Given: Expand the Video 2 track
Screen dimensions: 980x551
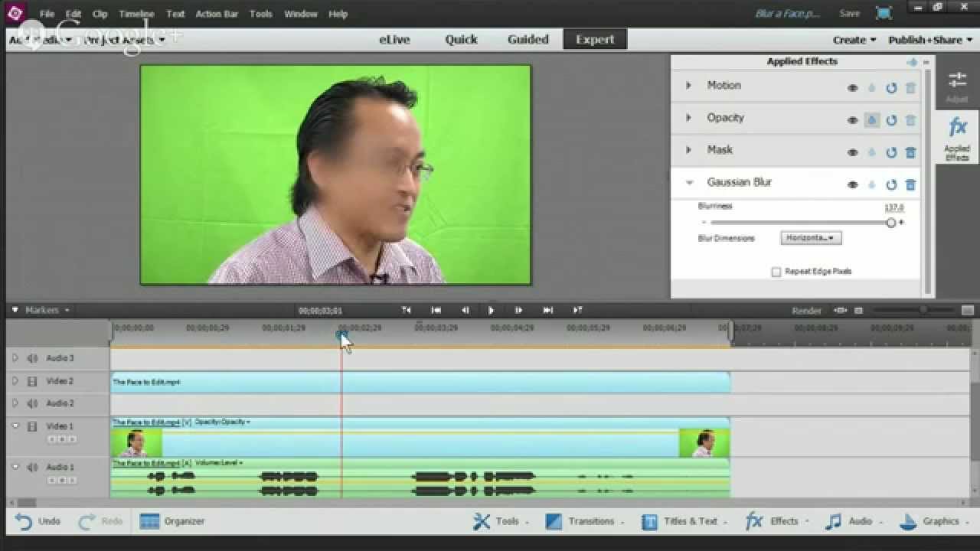Looking at the screenshot, I should [x=15, y=381].
